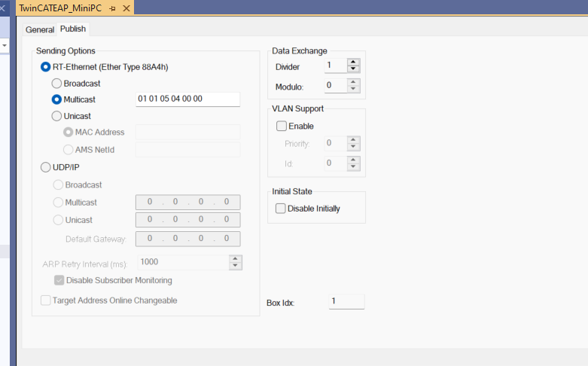Pin the TwinCATEAP_MiniPC document tab

pyautogui.click(x=112, y=8)
